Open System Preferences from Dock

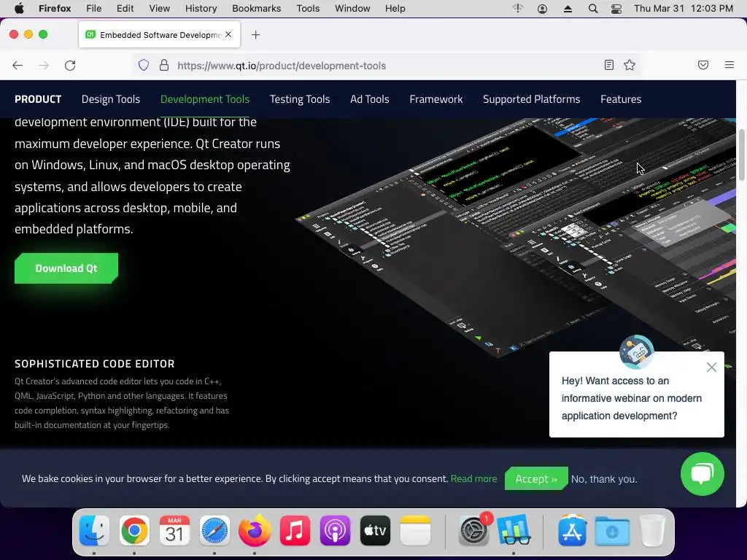(x=473, y=530)
